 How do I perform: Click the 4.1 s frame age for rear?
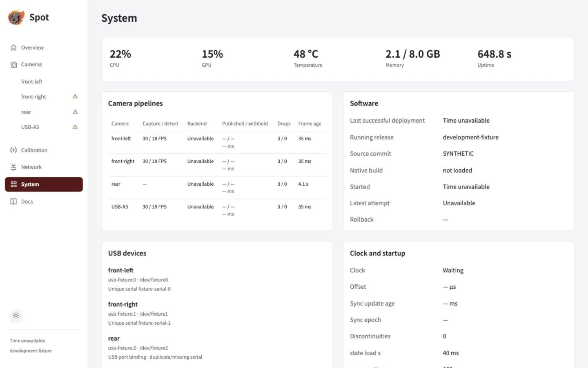(303, 184)
